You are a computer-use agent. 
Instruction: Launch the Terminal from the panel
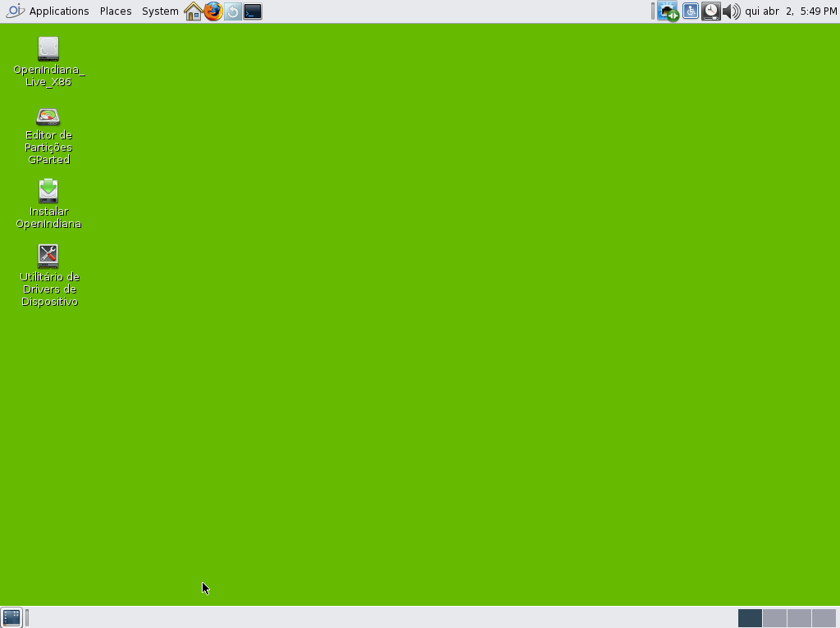pyautogui.click(x=253, y=11)
